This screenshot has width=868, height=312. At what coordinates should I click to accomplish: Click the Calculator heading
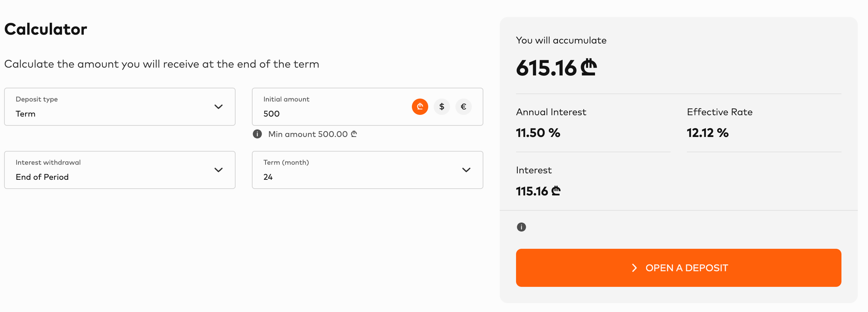tap(46, 29)
